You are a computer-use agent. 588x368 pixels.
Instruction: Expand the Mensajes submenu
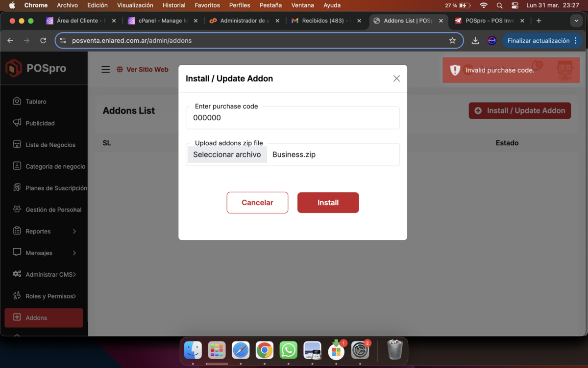coord(74,253)
